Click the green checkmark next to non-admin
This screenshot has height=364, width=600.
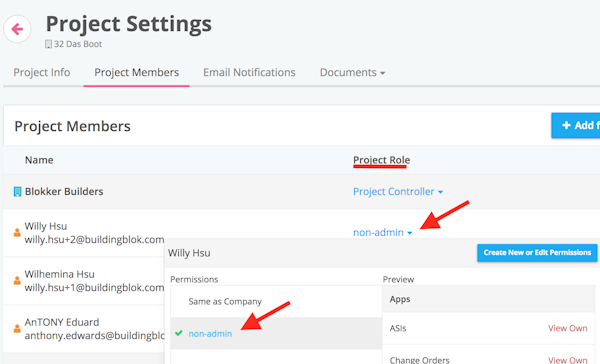click(x=178, y=333)
